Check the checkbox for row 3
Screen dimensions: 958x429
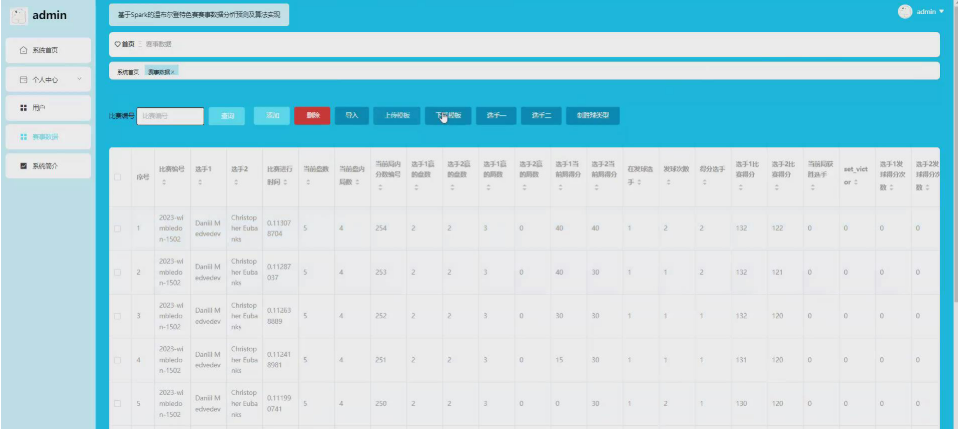click(117, 317)
